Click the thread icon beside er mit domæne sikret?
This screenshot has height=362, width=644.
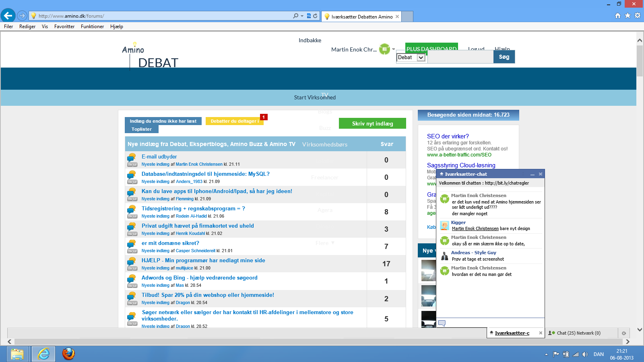[x=132, y=243]
